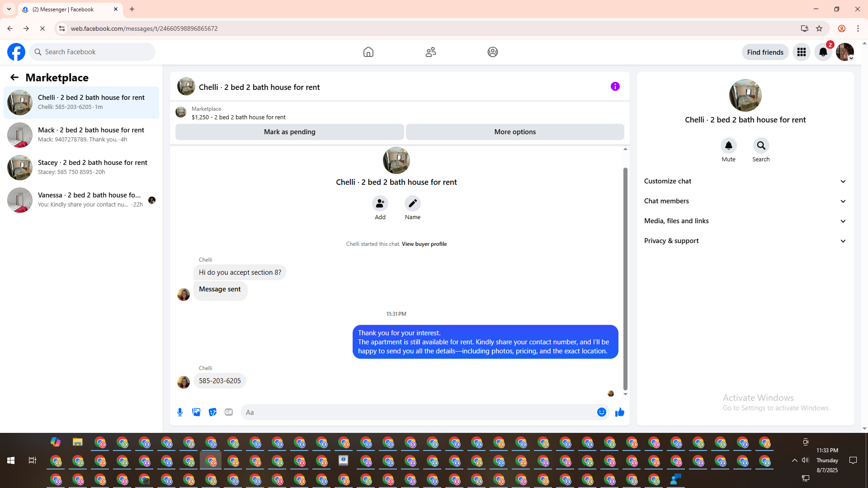Viewport: 868px width, 488px height.
Task: Open the Friends tab in the top navigation
Action: (430, 52)
